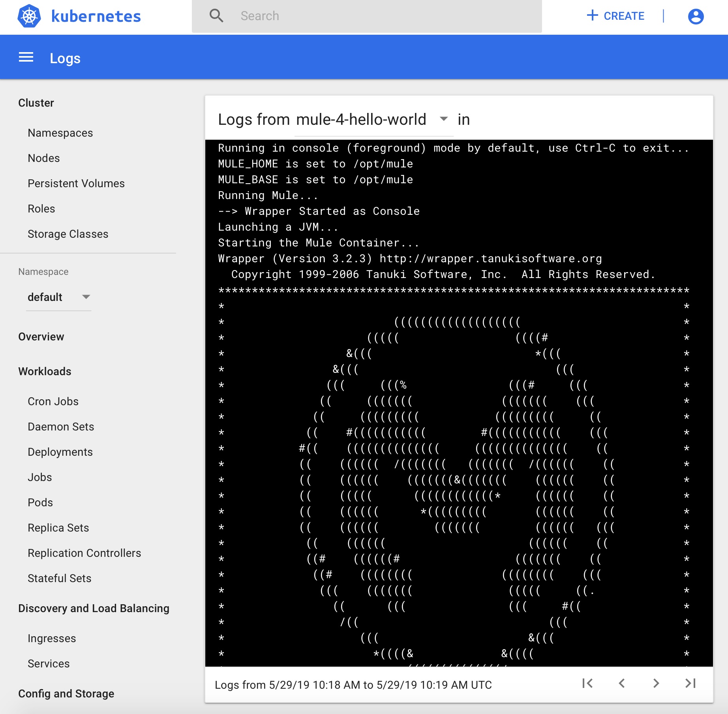Image resolution: width=728 pixels, height=714 pixels.
Task: Open the default namespace dropdown
Action: (x=59, y=297)
